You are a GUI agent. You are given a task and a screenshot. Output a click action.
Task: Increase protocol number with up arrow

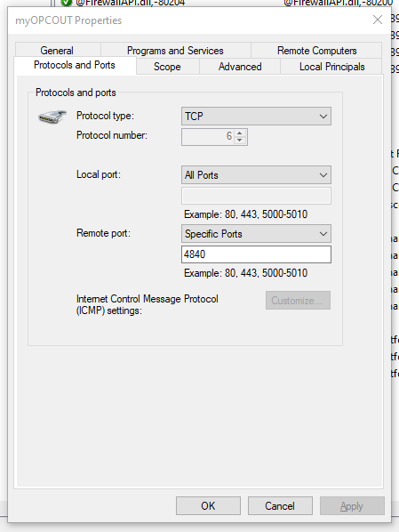[x=240, y=133]
